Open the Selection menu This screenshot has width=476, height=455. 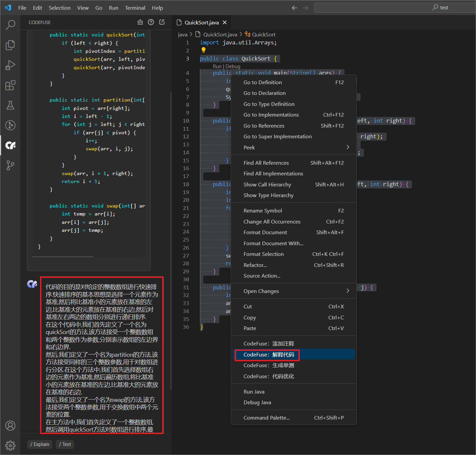coord(59,8)
